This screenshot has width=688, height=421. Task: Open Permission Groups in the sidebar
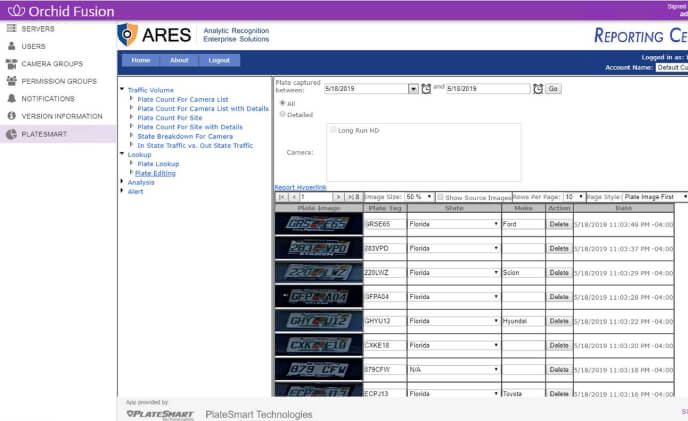coord(59,81)
